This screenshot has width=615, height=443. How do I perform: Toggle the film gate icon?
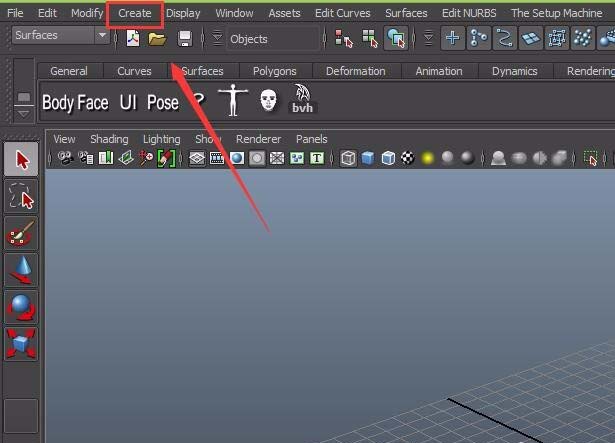pos(217,158)
